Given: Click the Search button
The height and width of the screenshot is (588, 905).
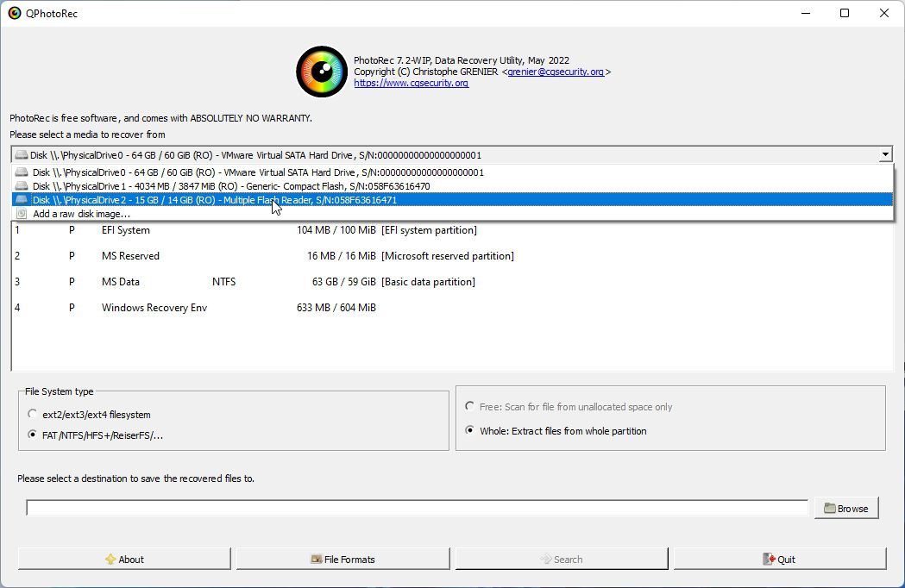Looking at the screenshot, I should click(562, 560).
